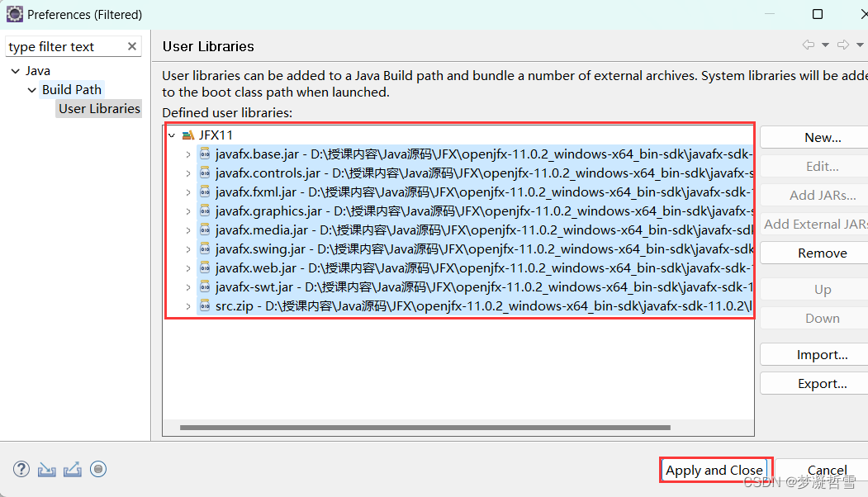Expand the javafx.graphics.jar entry

188,211
